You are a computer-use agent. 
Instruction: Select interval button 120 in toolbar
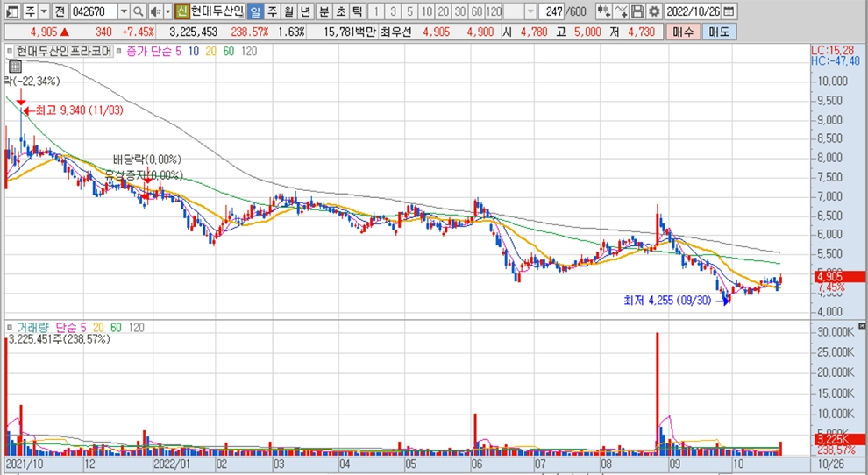(x=494, y=11)
